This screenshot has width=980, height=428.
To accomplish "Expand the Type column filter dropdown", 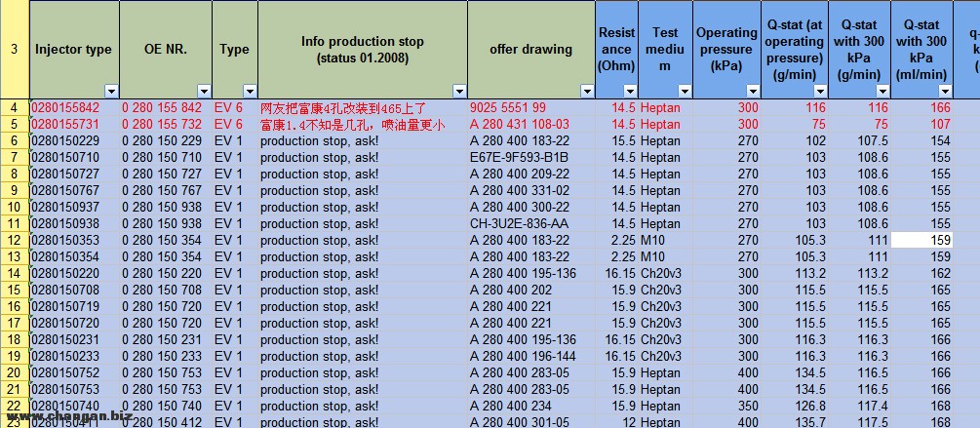I will coord(249,91).
